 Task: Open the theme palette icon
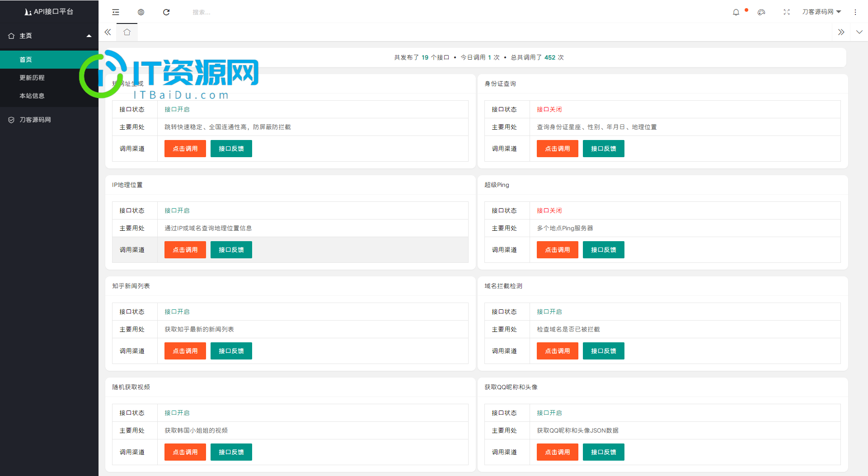click(761, 12)
